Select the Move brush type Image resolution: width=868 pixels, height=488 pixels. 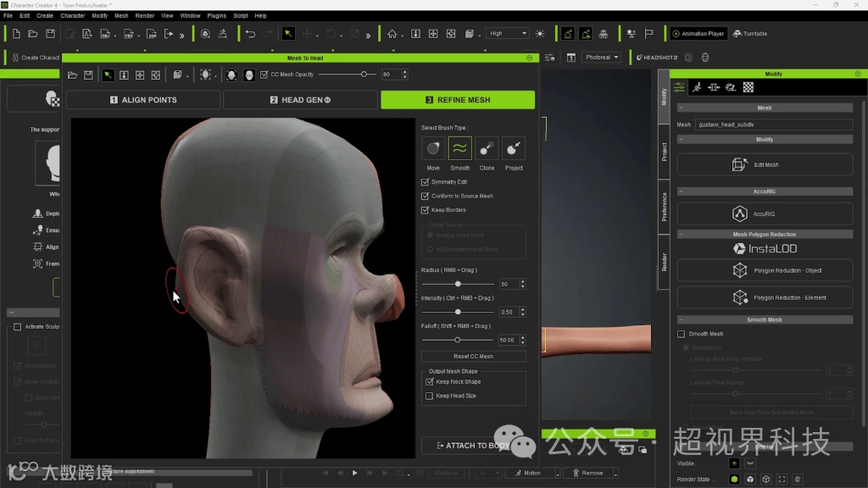[x=433, y=148]
